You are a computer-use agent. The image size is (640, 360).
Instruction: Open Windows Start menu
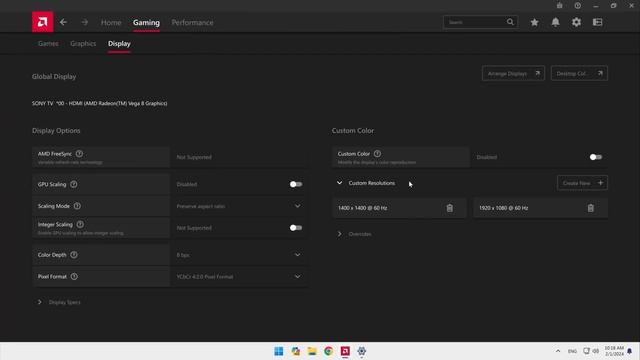pos(279,351)
